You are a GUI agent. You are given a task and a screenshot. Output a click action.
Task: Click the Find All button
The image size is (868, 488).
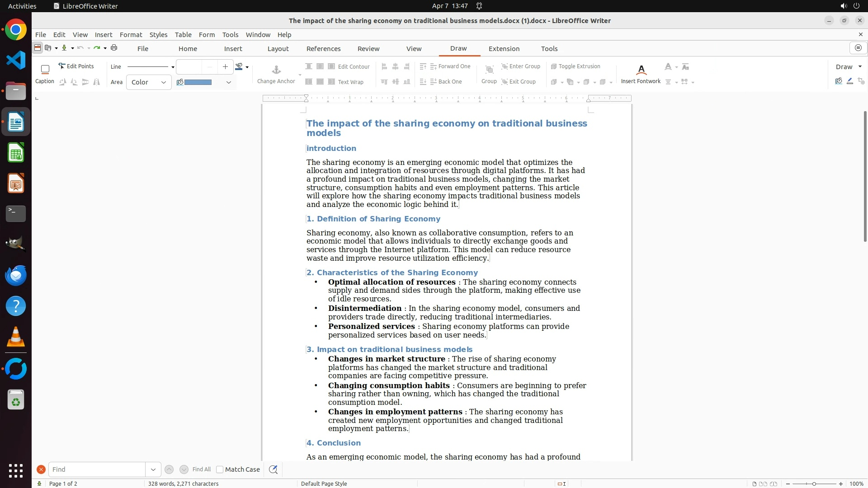pyautogui.click(x=202, y=469)
